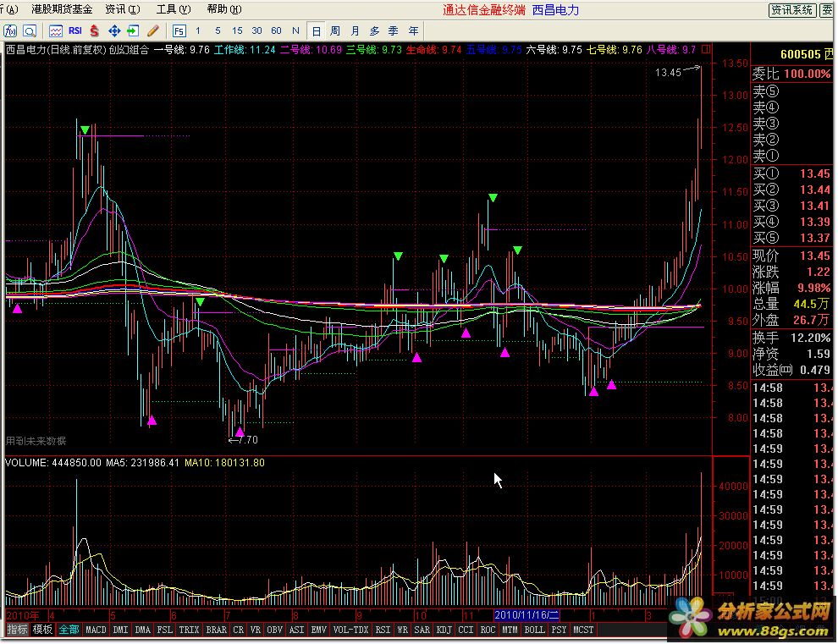Switch to the MACD indicator
This screenshot has width=838, height=644.
coord(96,630)
